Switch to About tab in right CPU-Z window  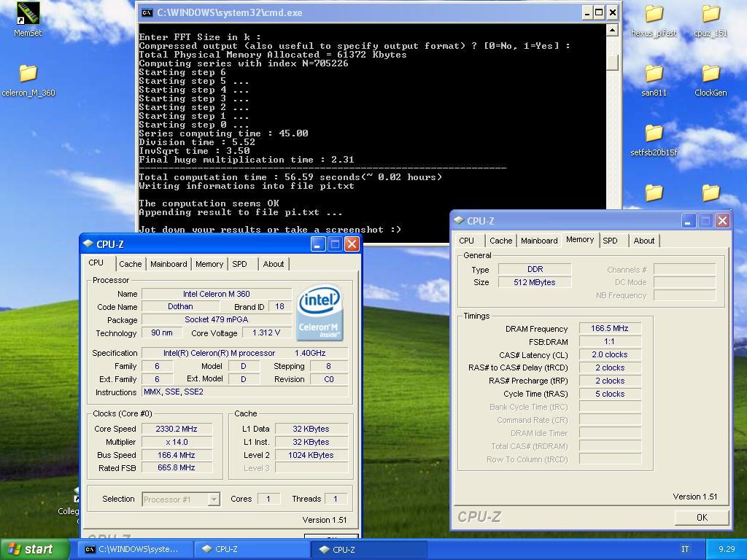tap(644, 241)
